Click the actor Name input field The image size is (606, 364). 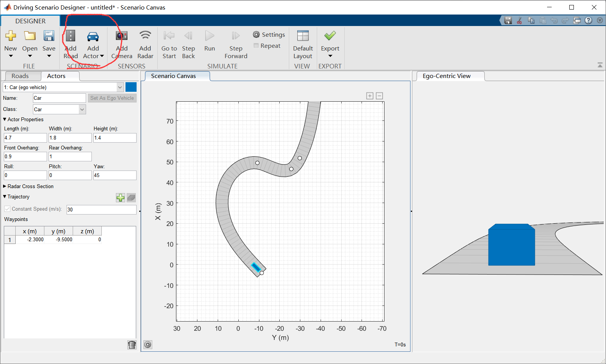pos(59,98)
